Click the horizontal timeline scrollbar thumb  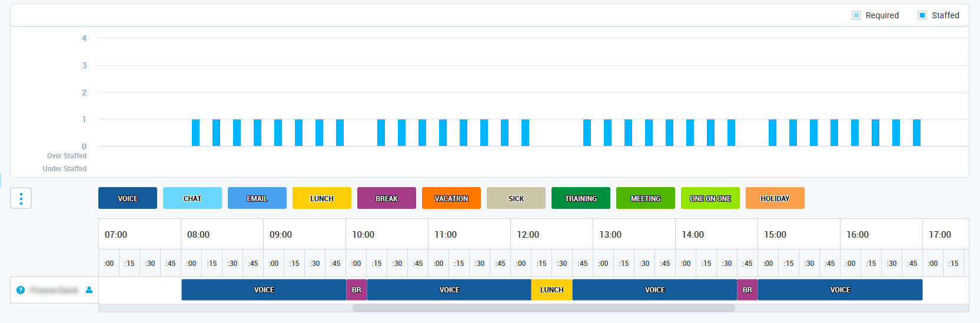pyautogui.click(x=543, y=308)
